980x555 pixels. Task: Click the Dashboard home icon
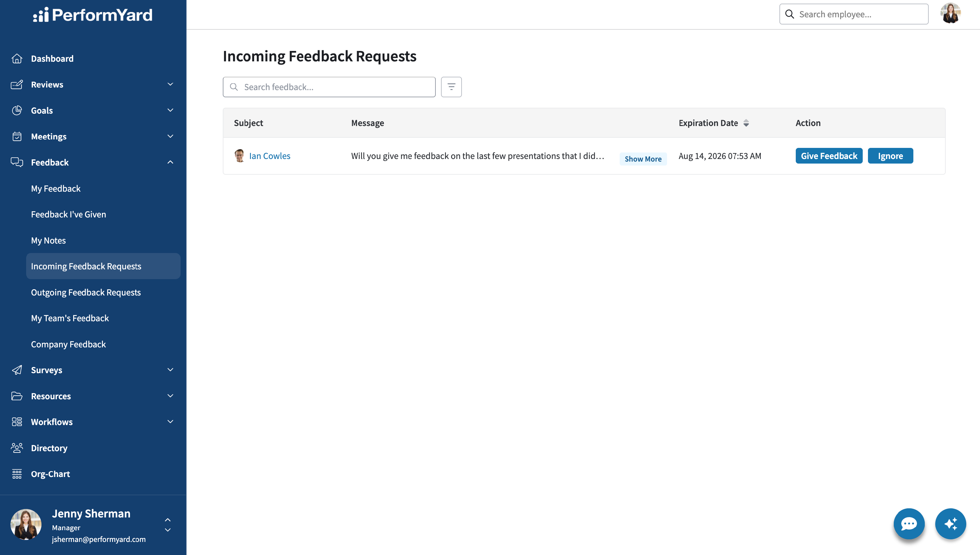tap(17, 58)
